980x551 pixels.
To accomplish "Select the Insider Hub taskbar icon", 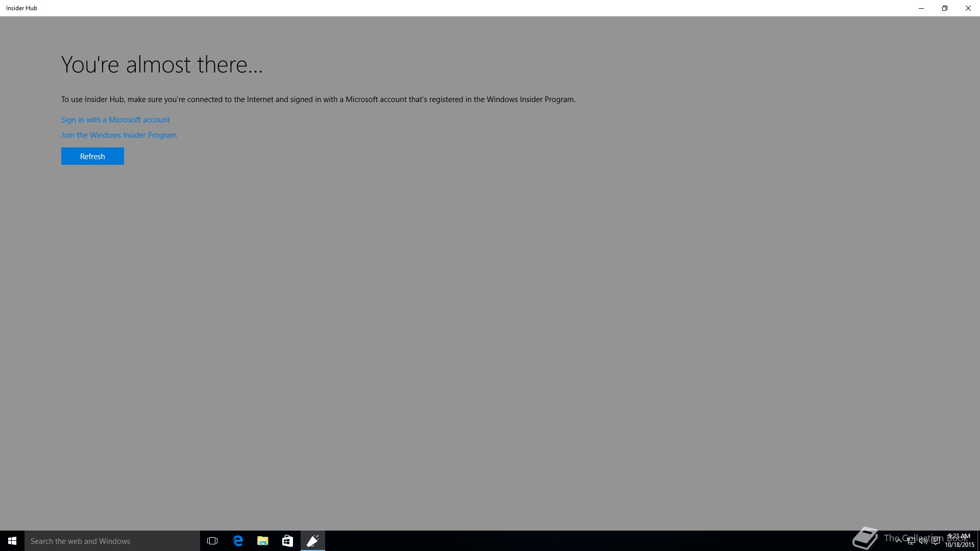I will 313,541.
